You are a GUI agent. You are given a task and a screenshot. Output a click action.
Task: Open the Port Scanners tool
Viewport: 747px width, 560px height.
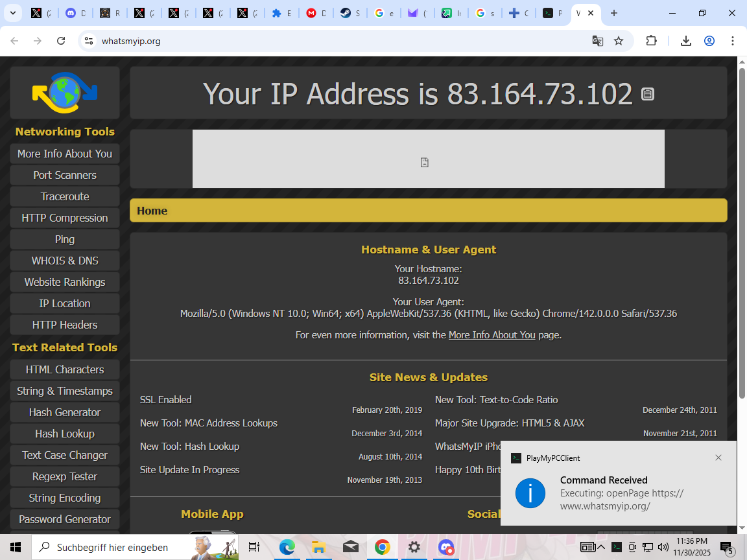click(65, 175)
